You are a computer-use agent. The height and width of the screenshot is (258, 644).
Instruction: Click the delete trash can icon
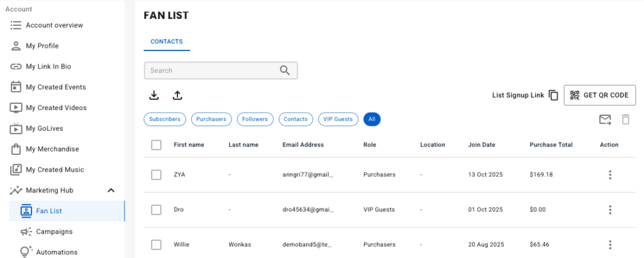[625, 120]
